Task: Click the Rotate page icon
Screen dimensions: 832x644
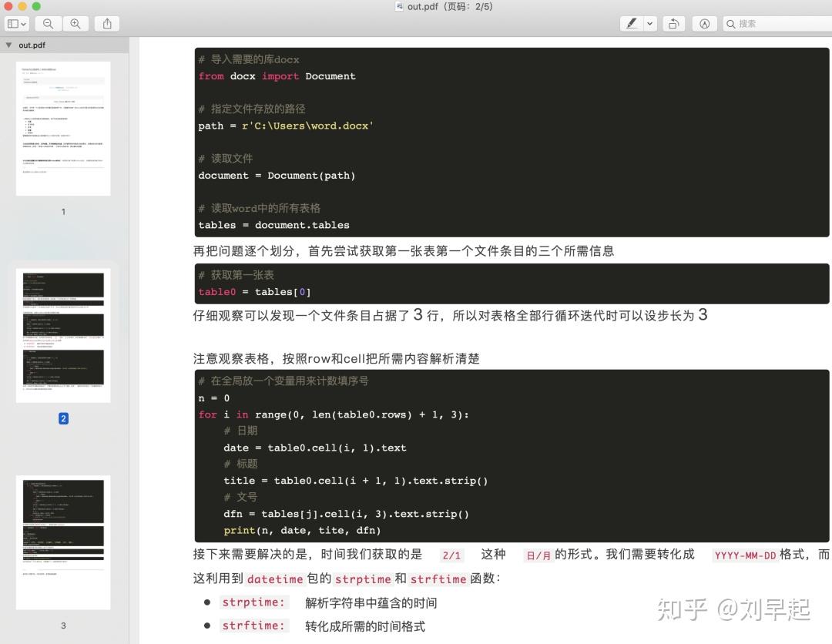Action: (673, 24)
